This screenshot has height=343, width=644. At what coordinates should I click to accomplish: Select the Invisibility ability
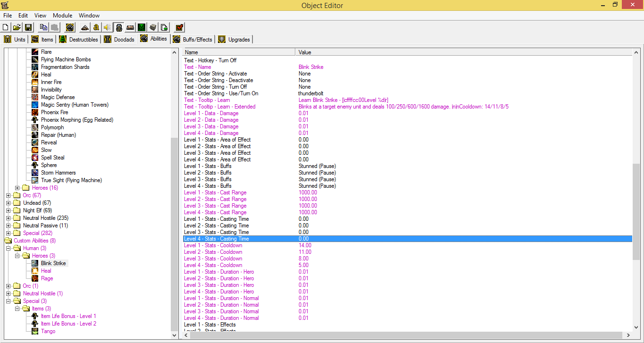51,90
